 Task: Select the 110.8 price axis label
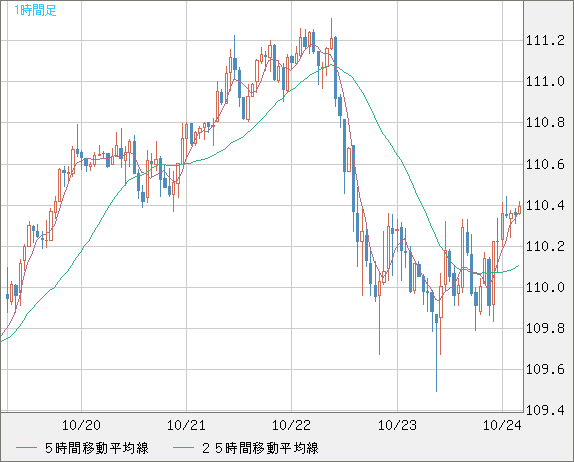tap(545, 123)
